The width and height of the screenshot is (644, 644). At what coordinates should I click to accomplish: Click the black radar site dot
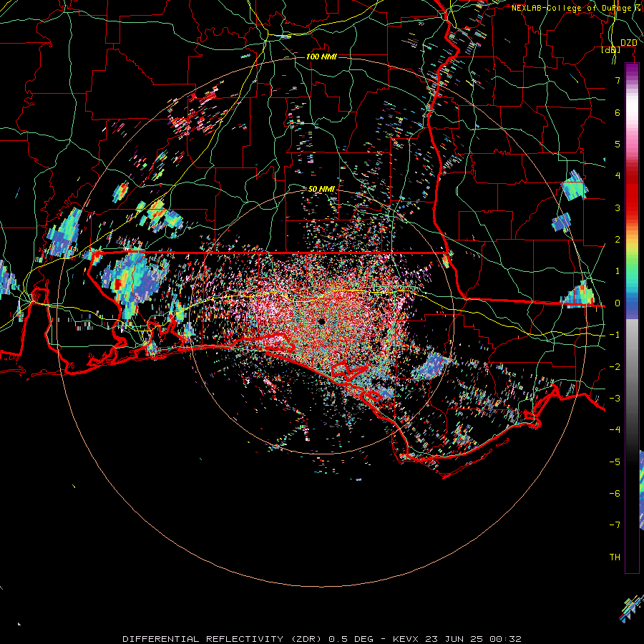click(x=321, y=321)
